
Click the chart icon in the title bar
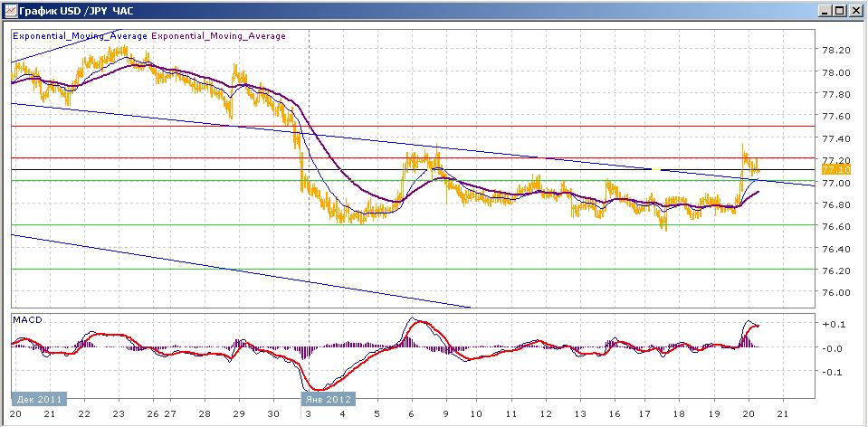point(11,11)
